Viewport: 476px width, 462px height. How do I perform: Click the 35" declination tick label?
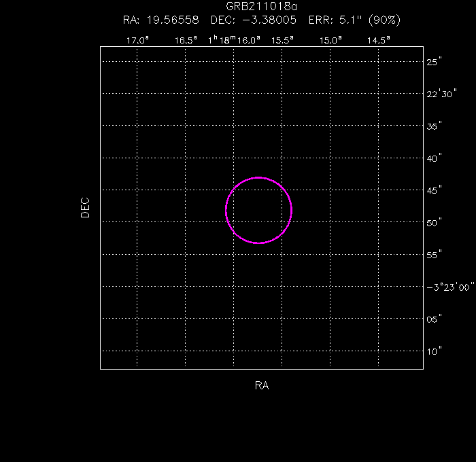[x=434, y=126]
